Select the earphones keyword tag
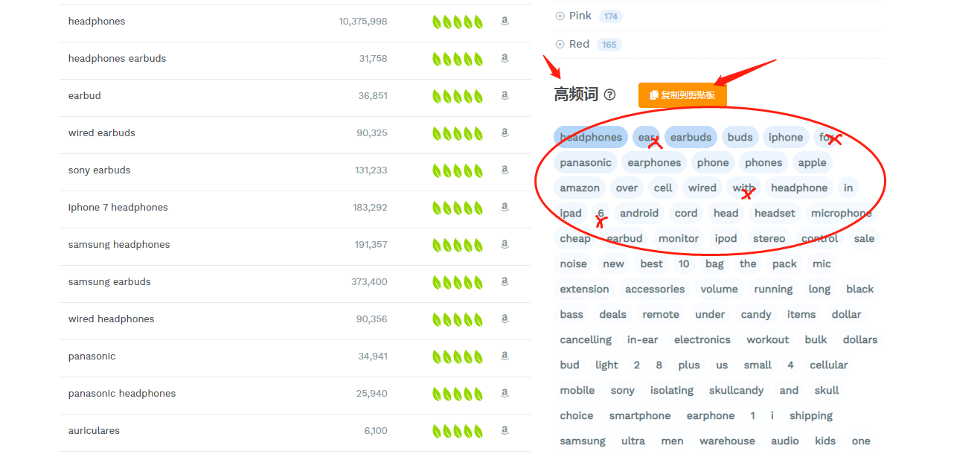980x454 pixels. coord(654,162)
